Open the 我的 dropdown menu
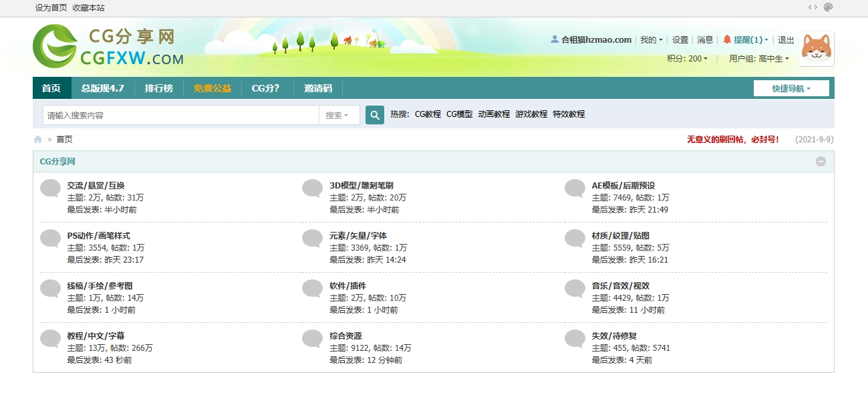 point(651,40)
